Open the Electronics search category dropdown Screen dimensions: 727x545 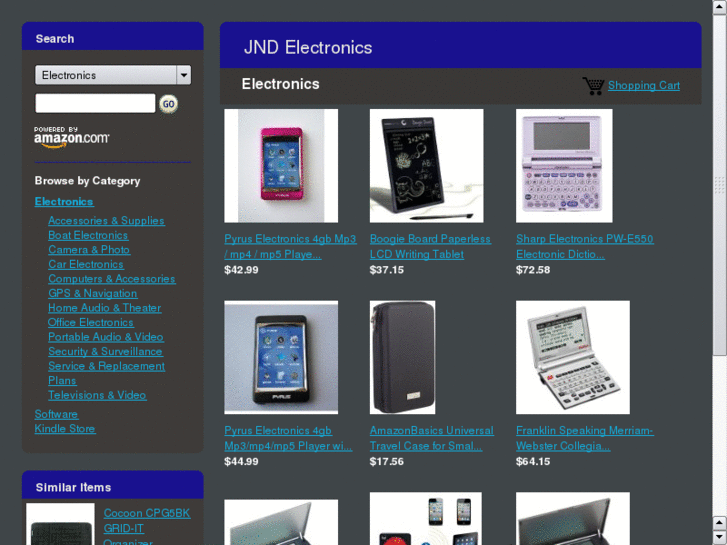click(113, 75)
